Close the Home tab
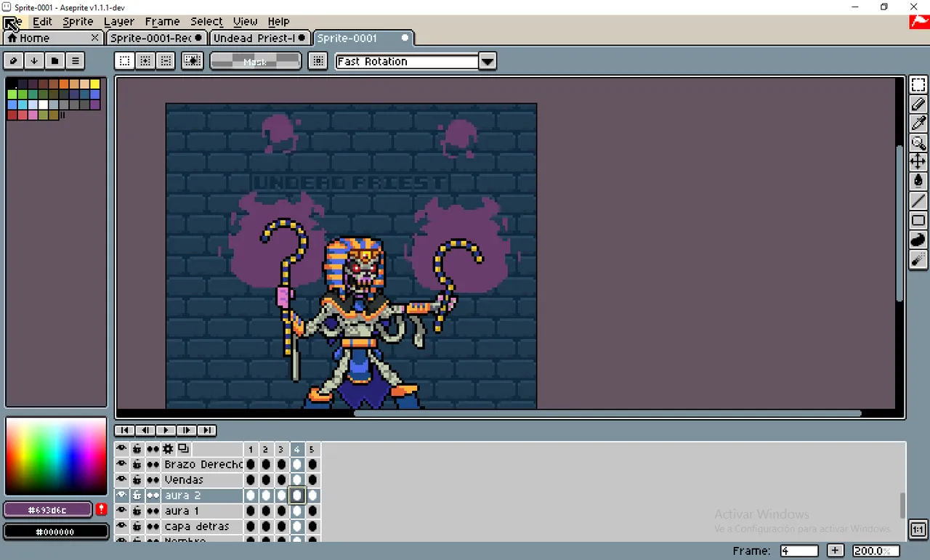This screenshot has height=560, width=930. coord(94,38)
